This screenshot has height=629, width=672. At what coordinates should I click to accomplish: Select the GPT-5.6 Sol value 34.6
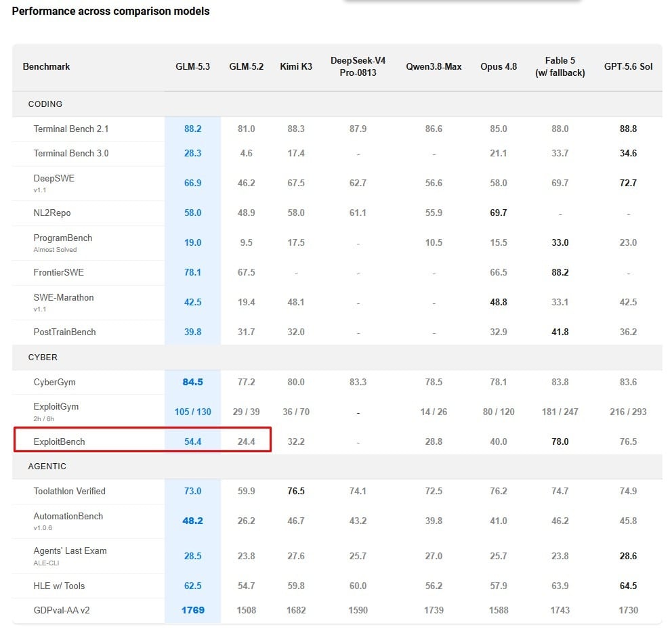628,154
